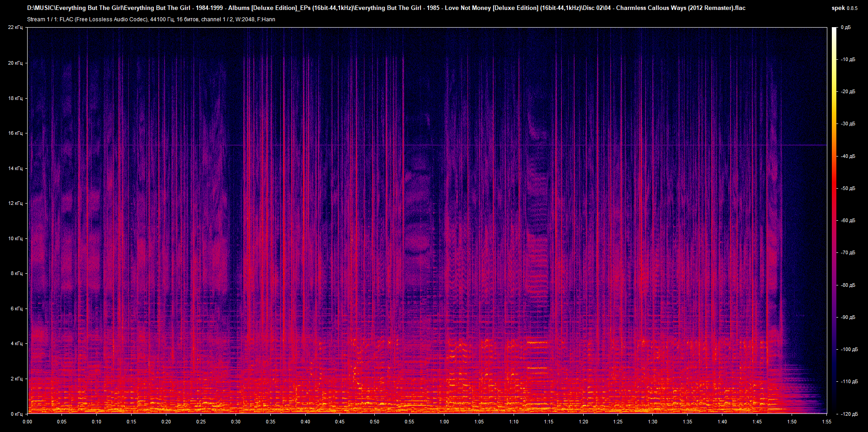Click the -20 дБ level label
The image size is (868, 432).
coord(848,92)
